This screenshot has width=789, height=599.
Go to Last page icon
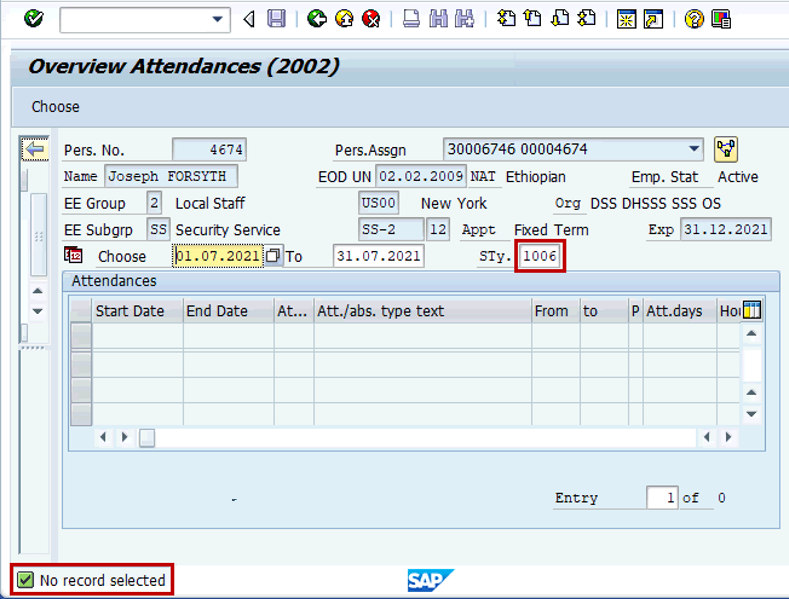tap(586, 19)
